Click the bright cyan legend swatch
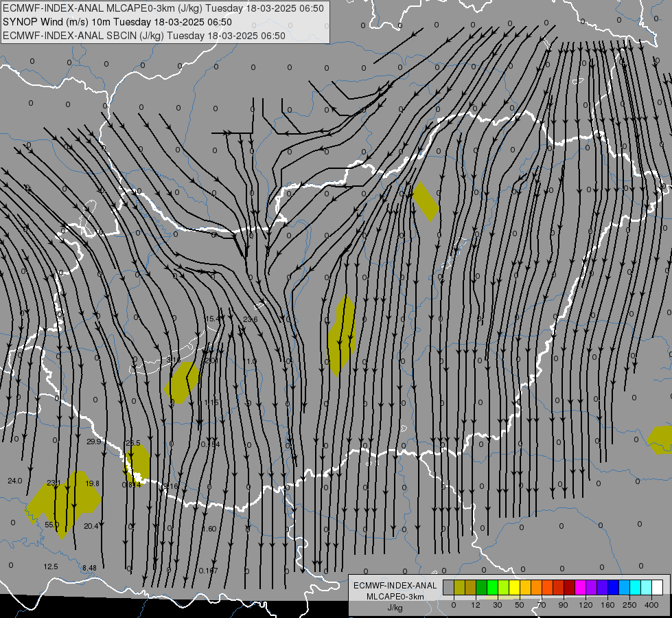Screen dimensions: 672x618 (x=636, y=587)
